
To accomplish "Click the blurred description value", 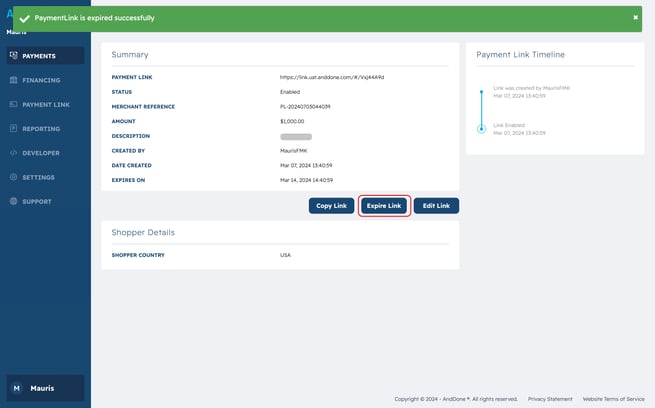I will pos(296,137).
